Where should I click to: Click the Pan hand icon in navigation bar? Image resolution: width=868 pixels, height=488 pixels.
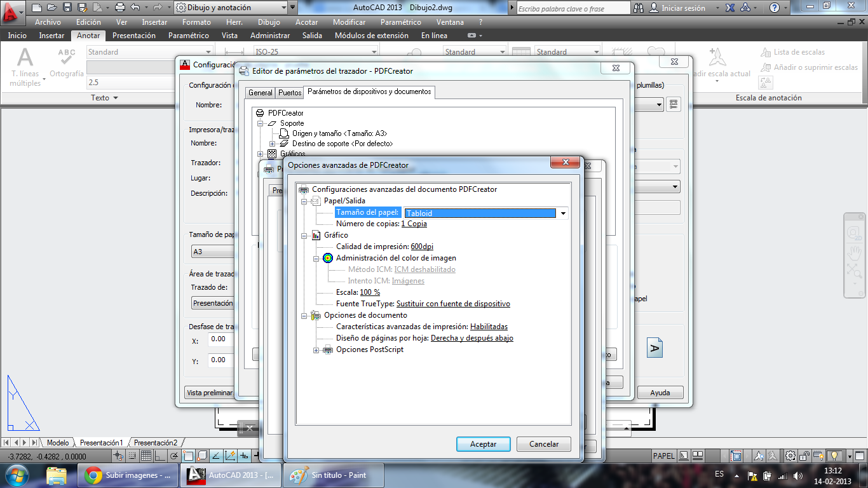[854, 252]
